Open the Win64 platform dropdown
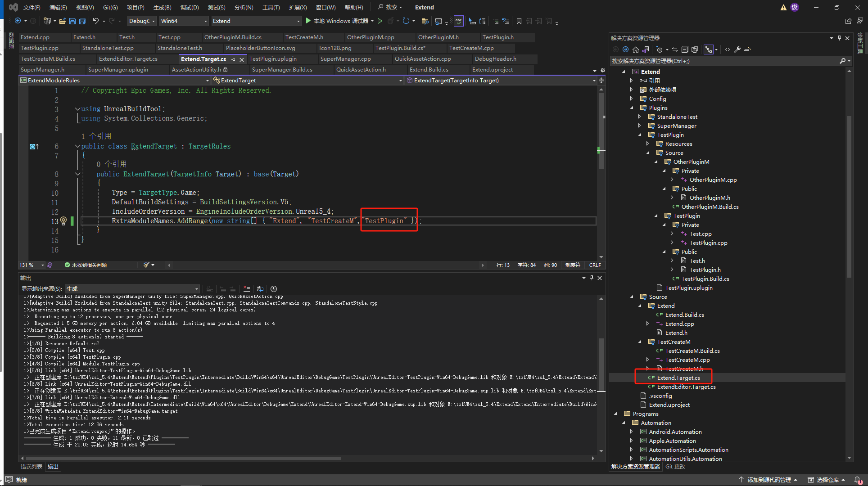The height and width of the screenshot is (486, 868). click(x=184, y=21)
